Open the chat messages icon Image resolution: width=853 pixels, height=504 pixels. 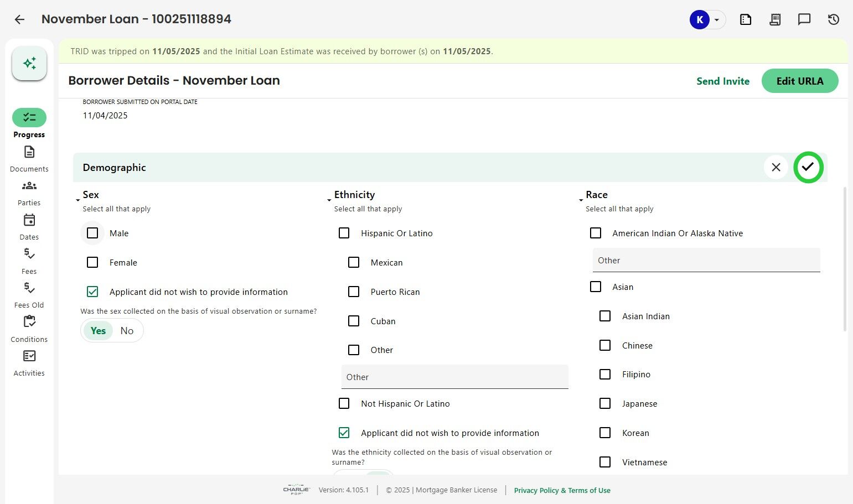tap(804, 20)
